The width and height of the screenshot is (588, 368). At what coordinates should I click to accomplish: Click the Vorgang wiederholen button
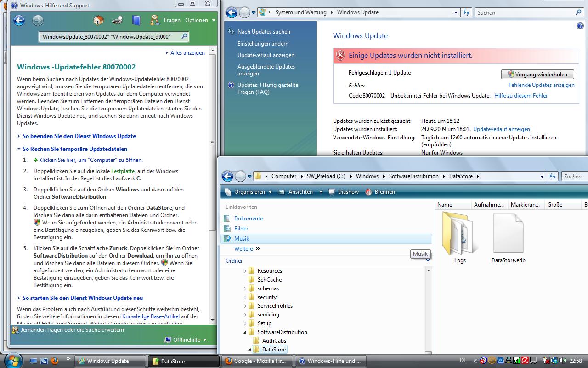[537, 75]
